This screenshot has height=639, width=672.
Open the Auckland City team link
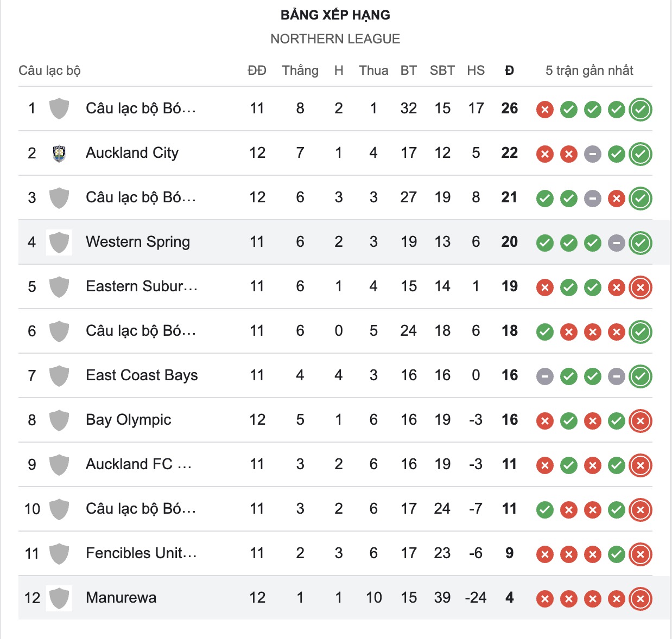132,153
